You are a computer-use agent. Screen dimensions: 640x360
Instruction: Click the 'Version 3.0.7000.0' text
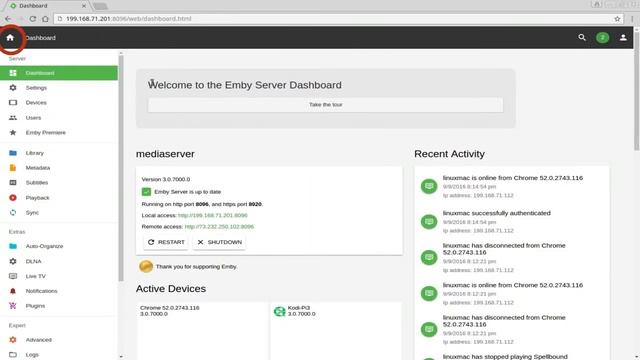click(166, 179)
